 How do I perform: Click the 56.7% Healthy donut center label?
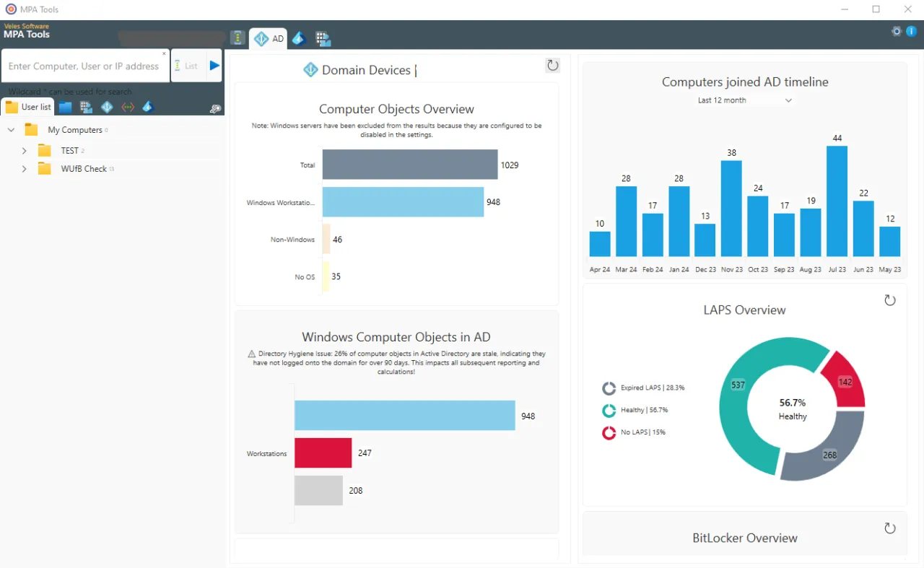pyautogui.click(x=793, y=409)
